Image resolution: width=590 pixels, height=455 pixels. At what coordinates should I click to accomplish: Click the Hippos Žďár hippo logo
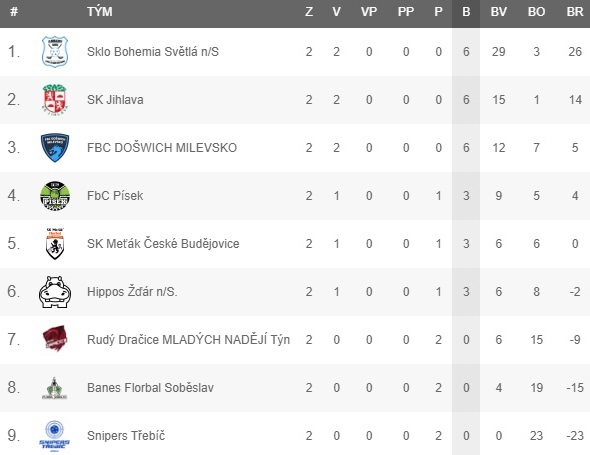(x=55, y=292)
